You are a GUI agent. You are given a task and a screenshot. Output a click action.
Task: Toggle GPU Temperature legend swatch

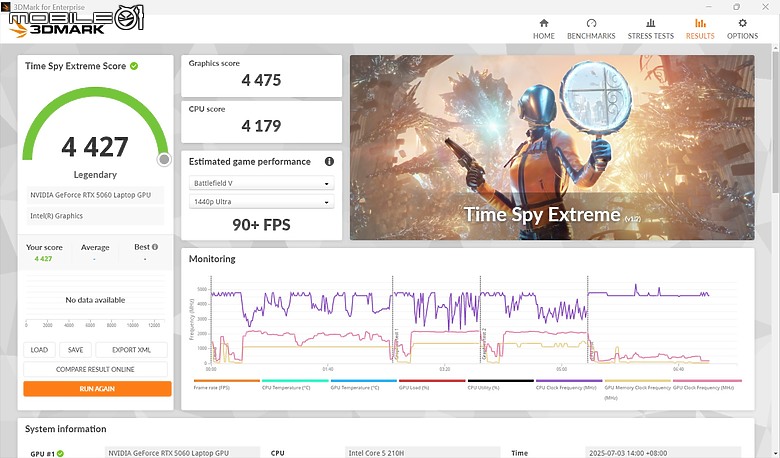[364, 381]
